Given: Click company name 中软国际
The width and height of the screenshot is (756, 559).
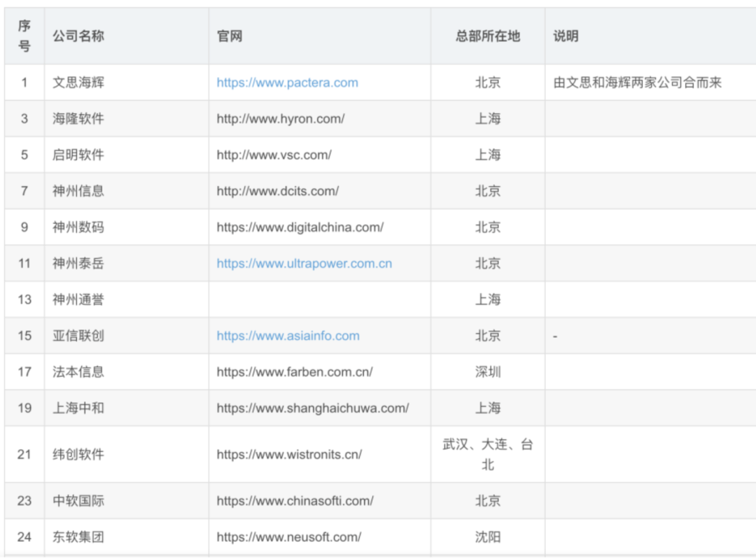Looking at the screenshot, I should pos(78,501).
